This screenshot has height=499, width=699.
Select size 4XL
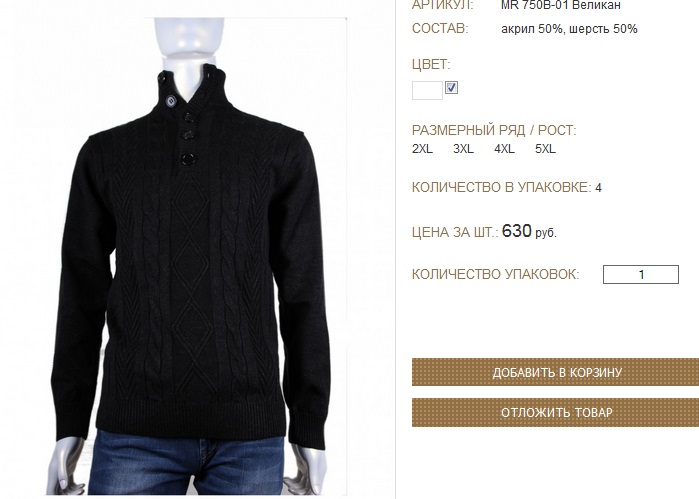click(504, 149)
